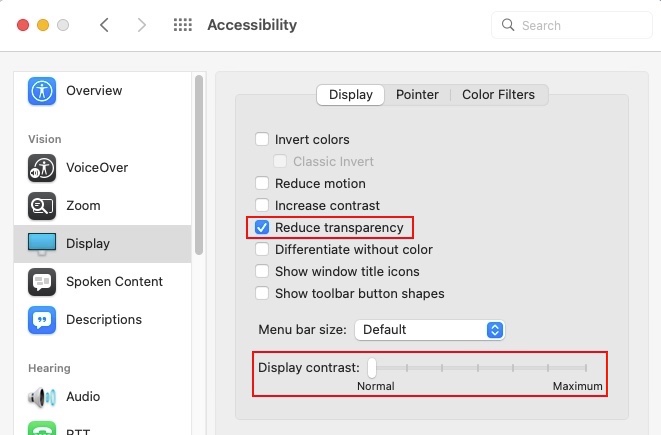661x435 pixels.
Task: Click the Audio speaker icon
Action: pyautogui.click(x=42, y=397)
